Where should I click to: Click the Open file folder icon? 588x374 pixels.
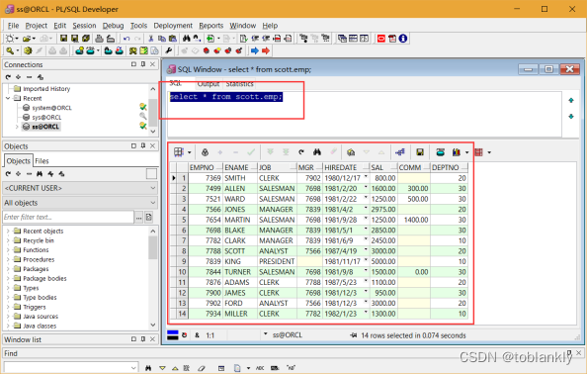pos(27,39)
